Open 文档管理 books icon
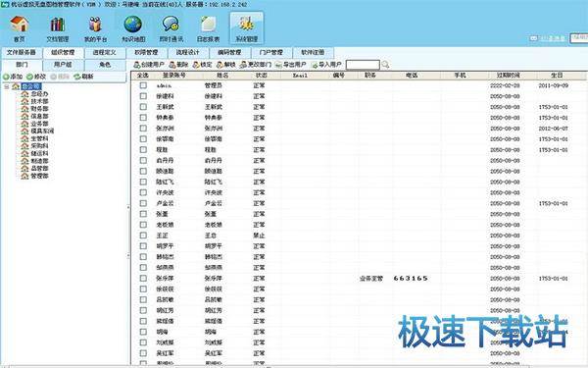Screen dimensions: 588x368 tap(58, 24)
